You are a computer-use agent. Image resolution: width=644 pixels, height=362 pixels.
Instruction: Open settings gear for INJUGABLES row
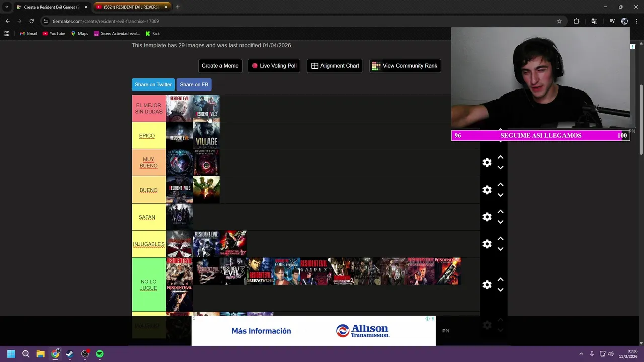coord(487,244)
